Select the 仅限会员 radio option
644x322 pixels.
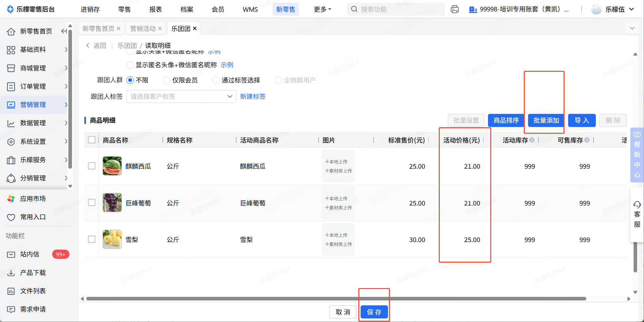(167, 80)
